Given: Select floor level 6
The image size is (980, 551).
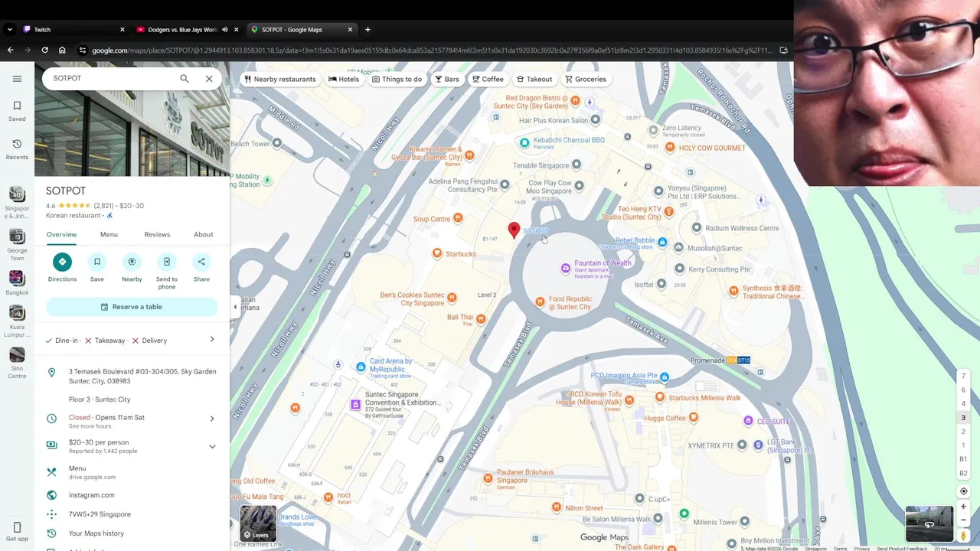Looking at the screenshot, I should point(963,390).
